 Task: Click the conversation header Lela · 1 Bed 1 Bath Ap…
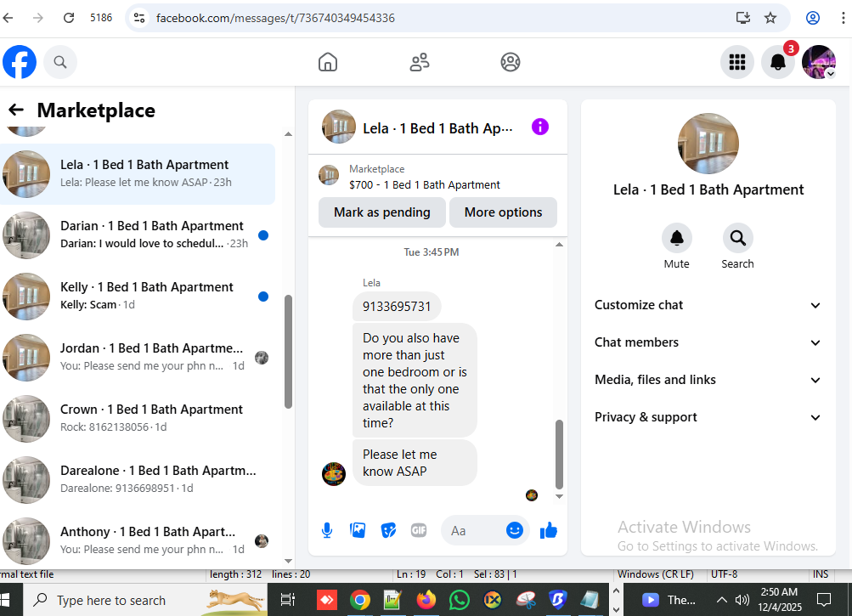click(x=437, y=128)
